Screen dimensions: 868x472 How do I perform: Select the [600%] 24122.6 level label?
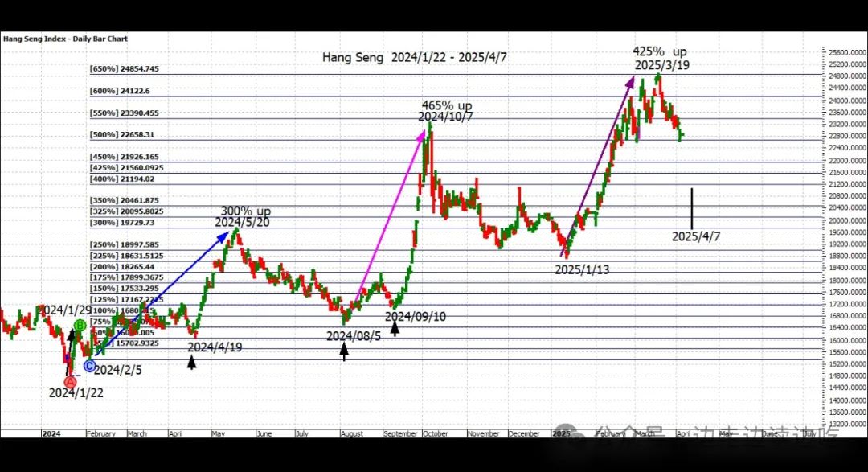tap(120, 91)
